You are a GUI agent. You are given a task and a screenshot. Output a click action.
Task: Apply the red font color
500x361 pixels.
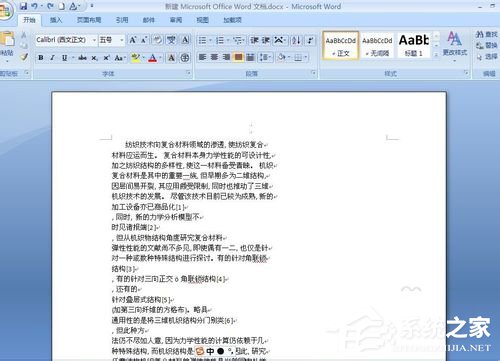pos(152,58)
